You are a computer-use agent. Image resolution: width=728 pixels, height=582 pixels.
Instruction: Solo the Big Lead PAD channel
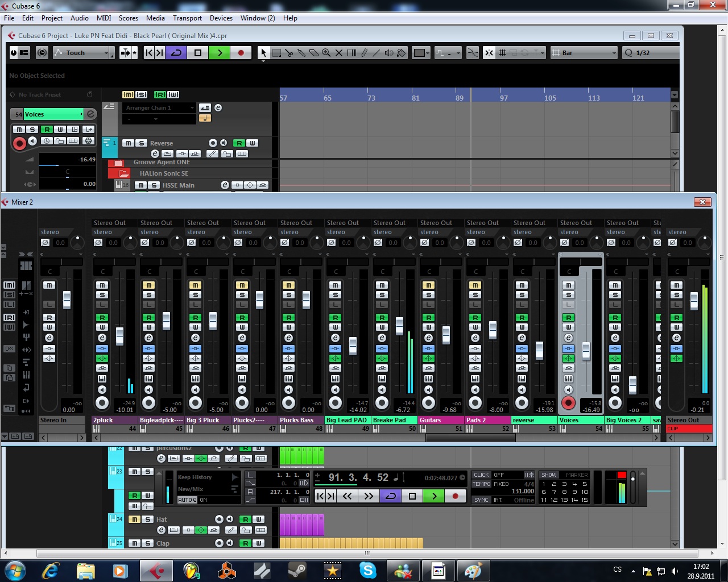pos(335,294)
